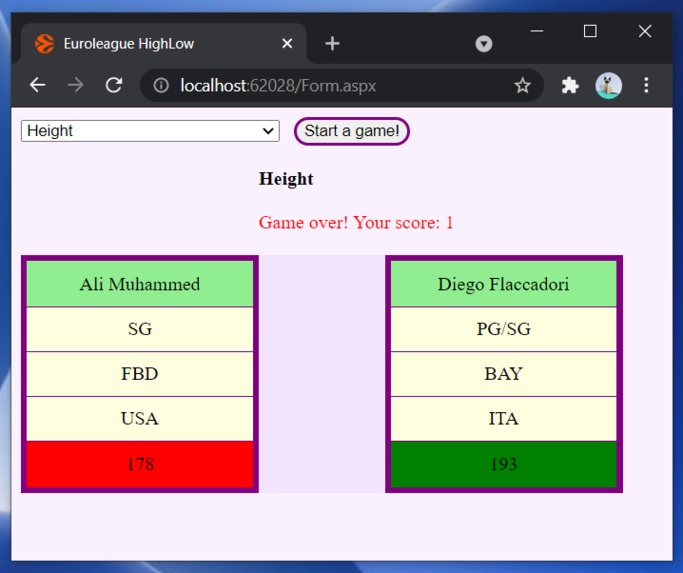Click the Euroleague favicon on the tab

click(x=44, y=44)
